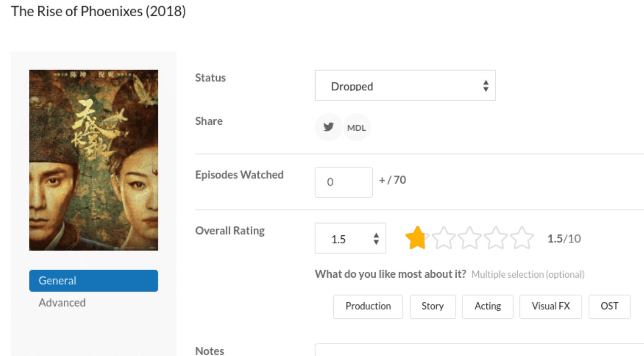Image resolution: width=644 pixels, height=356 pixels.
Task: Open the Status dropdown showing Dropped
Action: point(405,85)
